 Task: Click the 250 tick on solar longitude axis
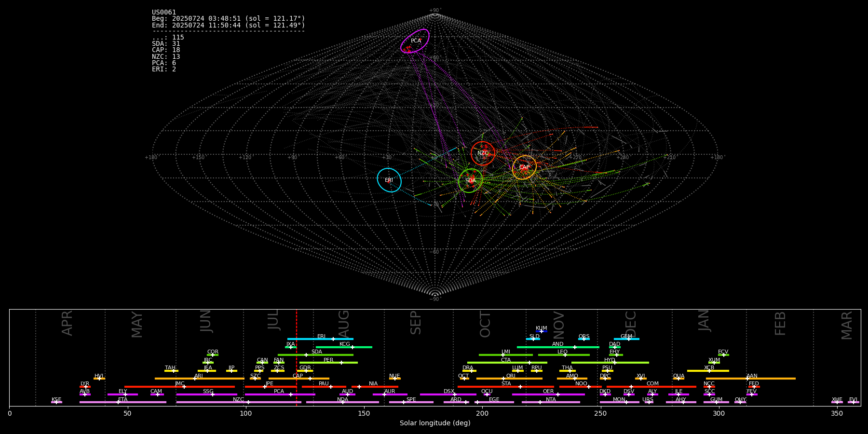pos(600,413)
